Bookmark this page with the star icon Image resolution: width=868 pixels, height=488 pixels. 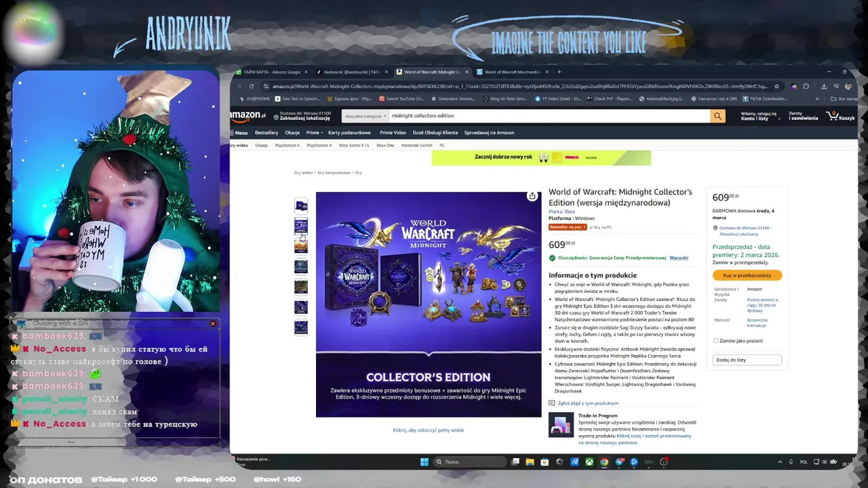pos(776,86)
